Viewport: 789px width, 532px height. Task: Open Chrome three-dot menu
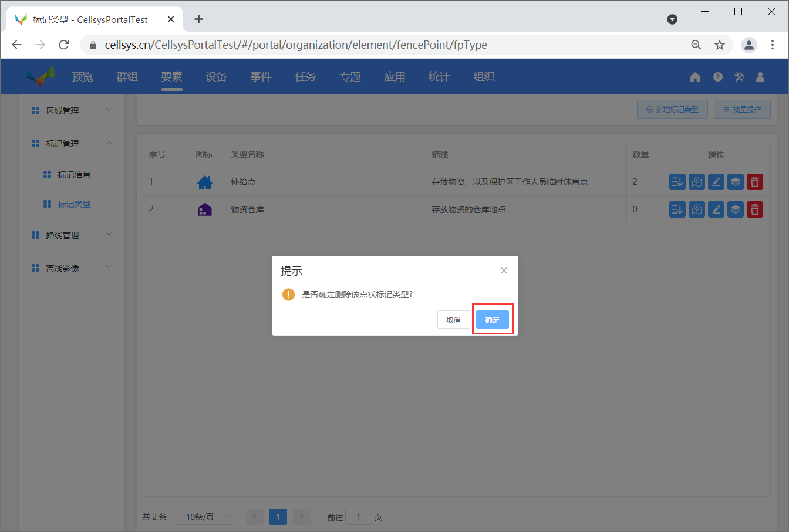pos(773,45)
